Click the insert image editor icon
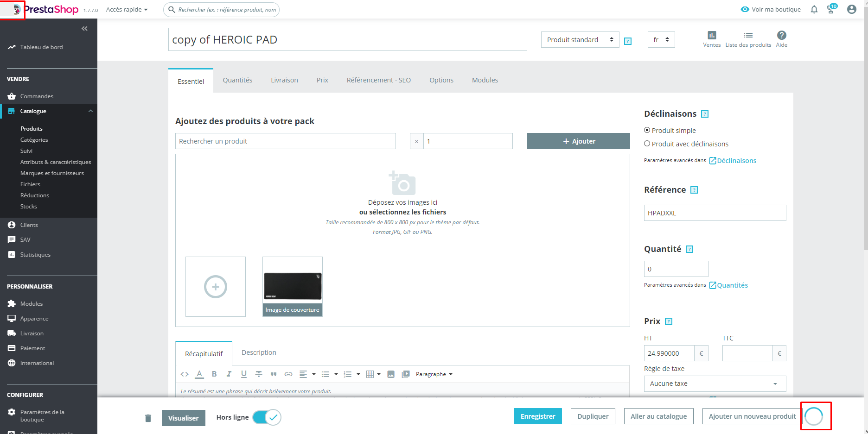868x434 pixels. coord(391,374)
